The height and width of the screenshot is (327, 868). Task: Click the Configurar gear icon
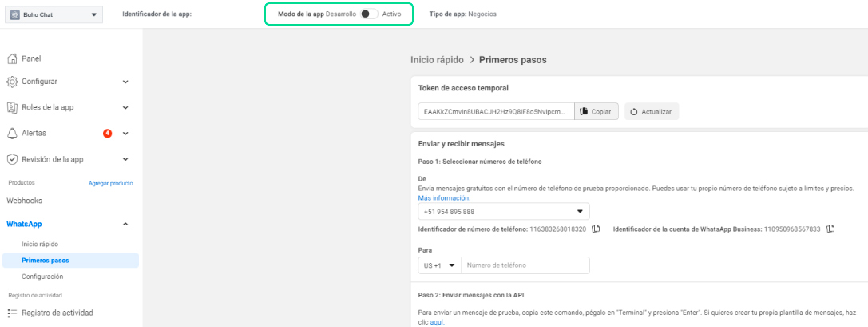[12, 82]
